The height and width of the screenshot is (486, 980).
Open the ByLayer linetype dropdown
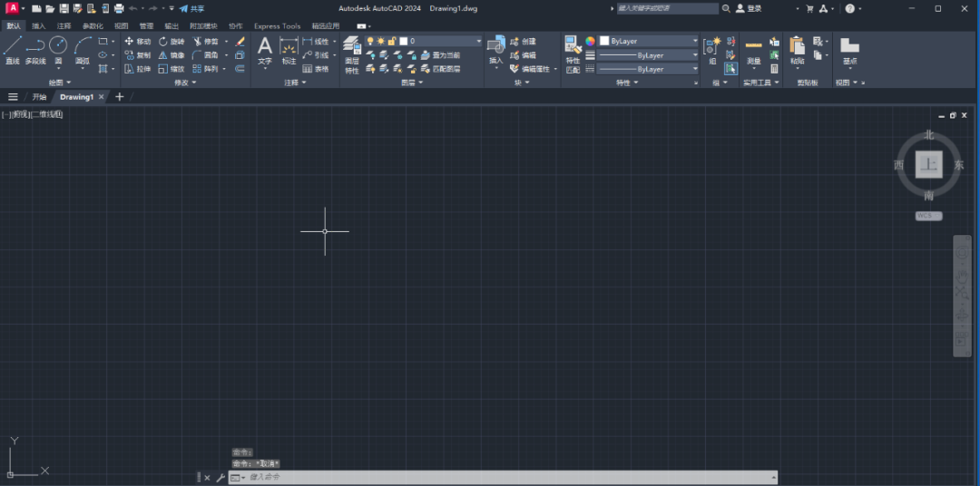[695, 69]
